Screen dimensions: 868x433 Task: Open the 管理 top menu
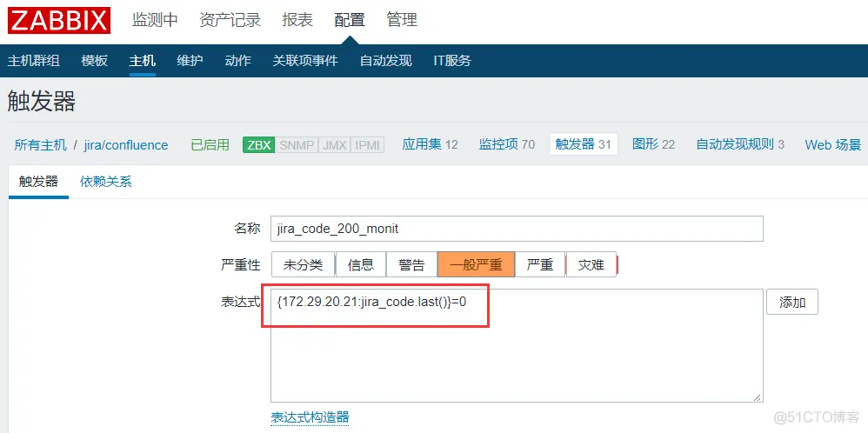click(x=402, y=21)
